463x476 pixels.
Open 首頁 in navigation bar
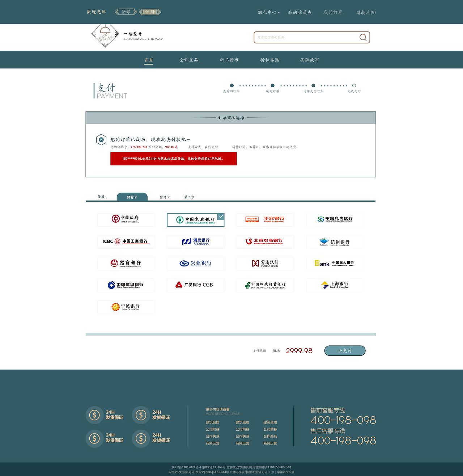(149, 60)
